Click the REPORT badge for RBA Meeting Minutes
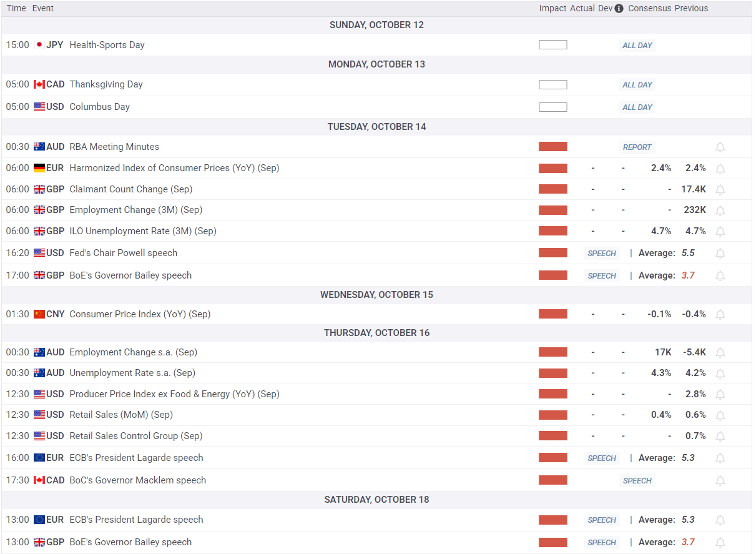Screen dimensions: 756x554 [637, 147]
